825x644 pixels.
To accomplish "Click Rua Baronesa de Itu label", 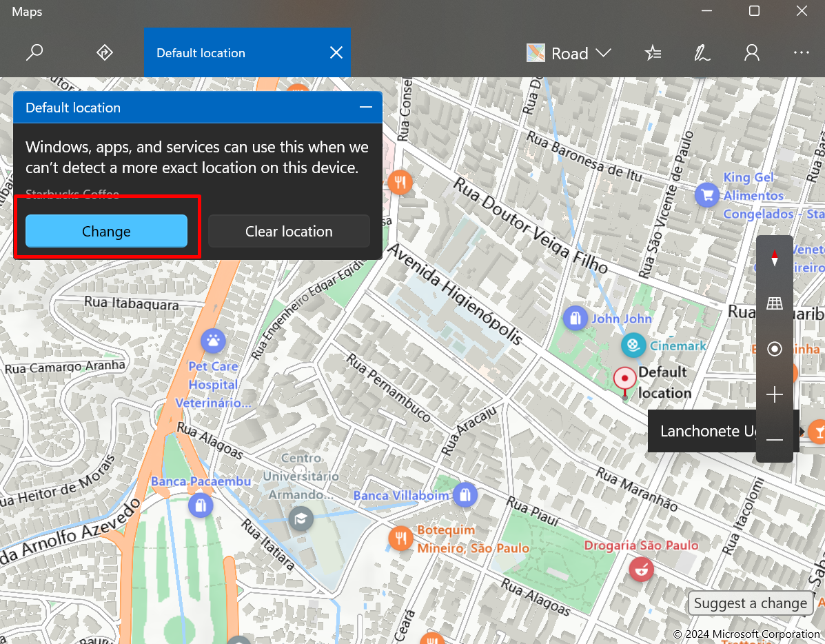I will pyautogui.click(x=584, y=157).
